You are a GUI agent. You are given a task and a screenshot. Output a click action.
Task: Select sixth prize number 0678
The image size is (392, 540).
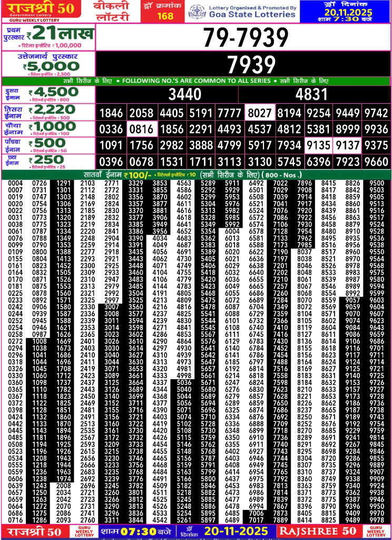pyautogui.click(x=141, y=162)
